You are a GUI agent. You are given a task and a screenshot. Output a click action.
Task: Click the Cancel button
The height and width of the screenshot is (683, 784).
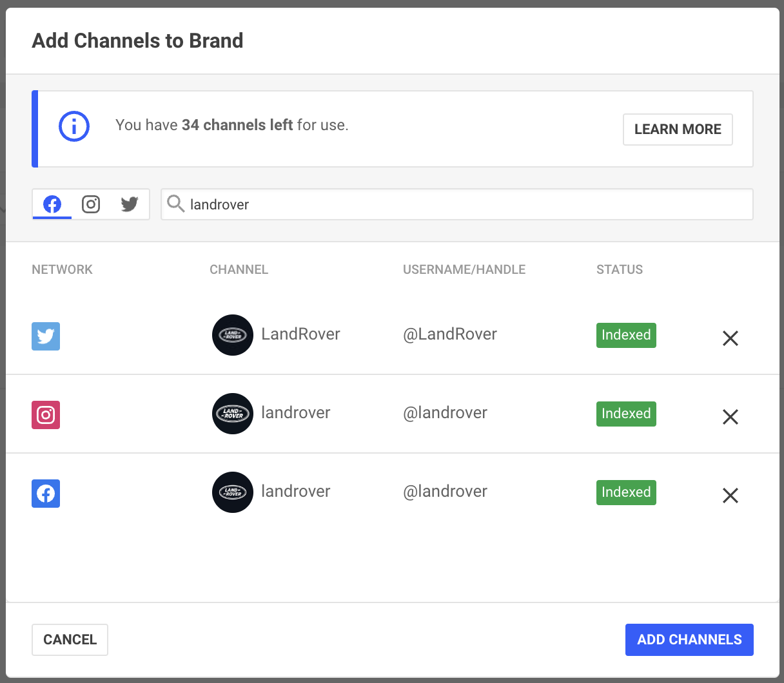click(x=70, y=640)
